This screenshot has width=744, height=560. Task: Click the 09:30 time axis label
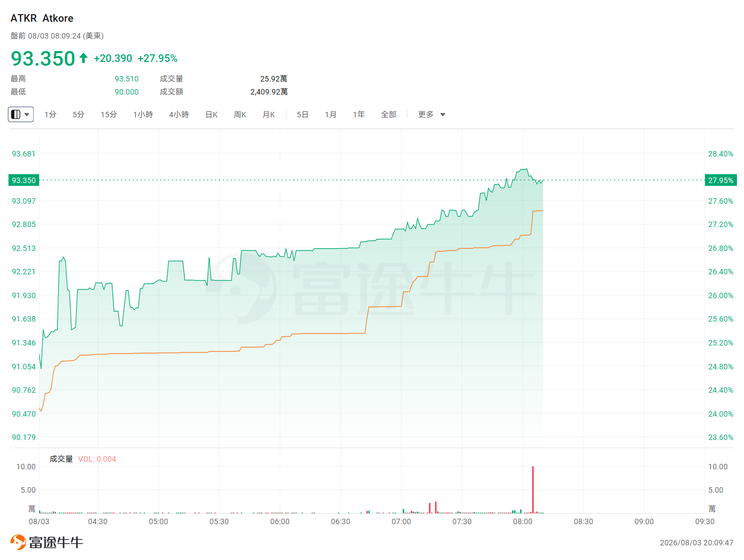pyautogui.click(x=705, y=521)
